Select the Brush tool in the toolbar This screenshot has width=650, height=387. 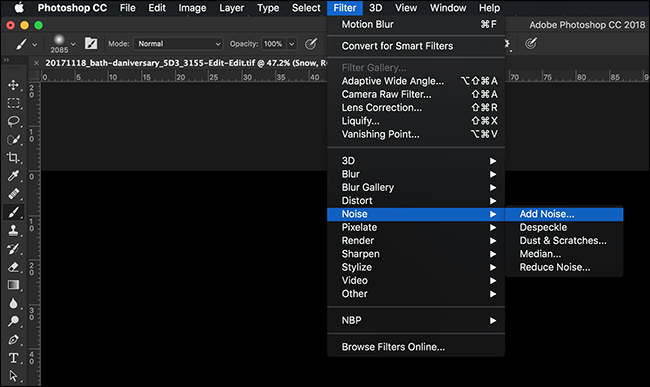click(x=13, y=212)
